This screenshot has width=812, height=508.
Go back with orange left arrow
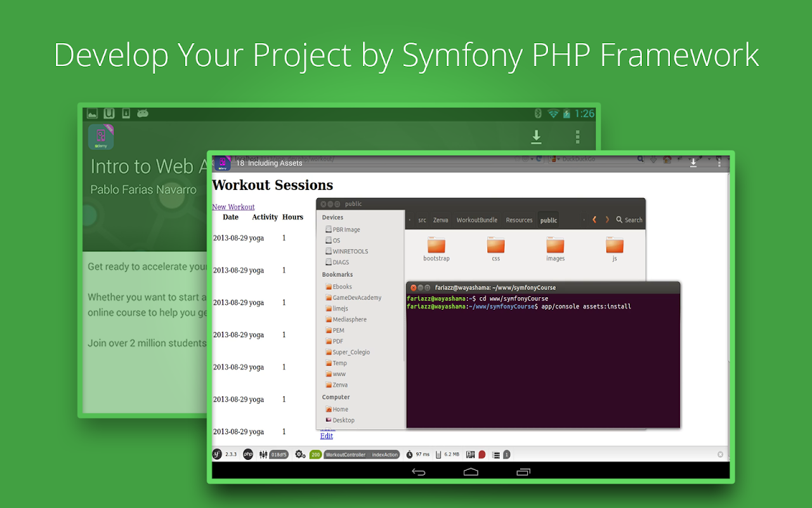pyautogui.click(x=594, y=220)
